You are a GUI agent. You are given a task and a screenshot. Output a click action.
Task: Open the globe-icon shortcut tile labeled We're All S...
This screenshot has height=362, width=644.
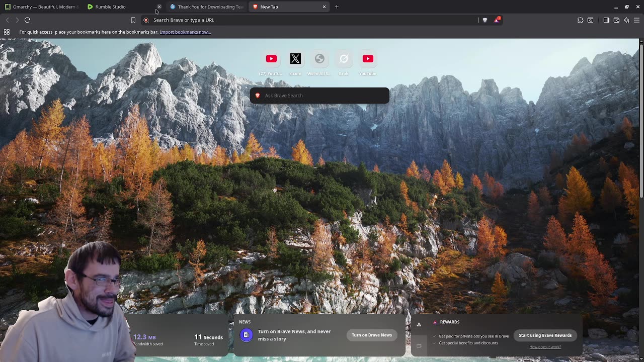point(319,59)
